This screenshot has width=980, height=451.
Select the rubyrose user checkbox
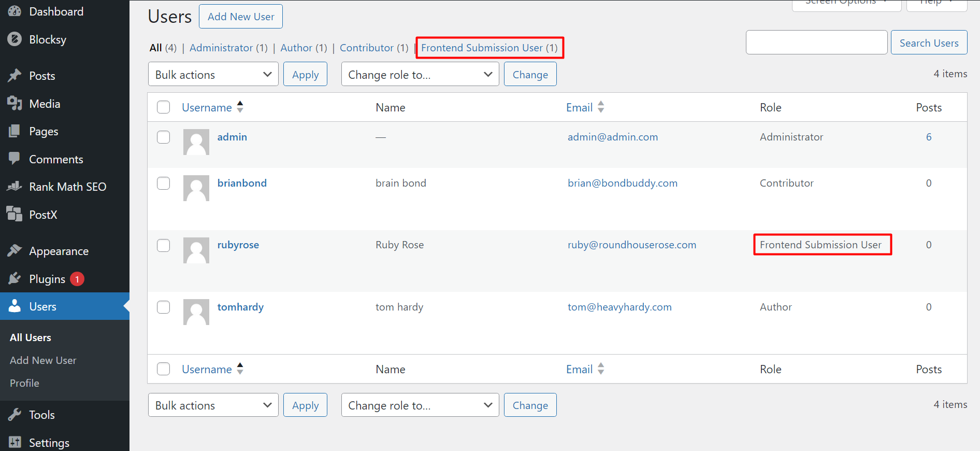[164, 245]
